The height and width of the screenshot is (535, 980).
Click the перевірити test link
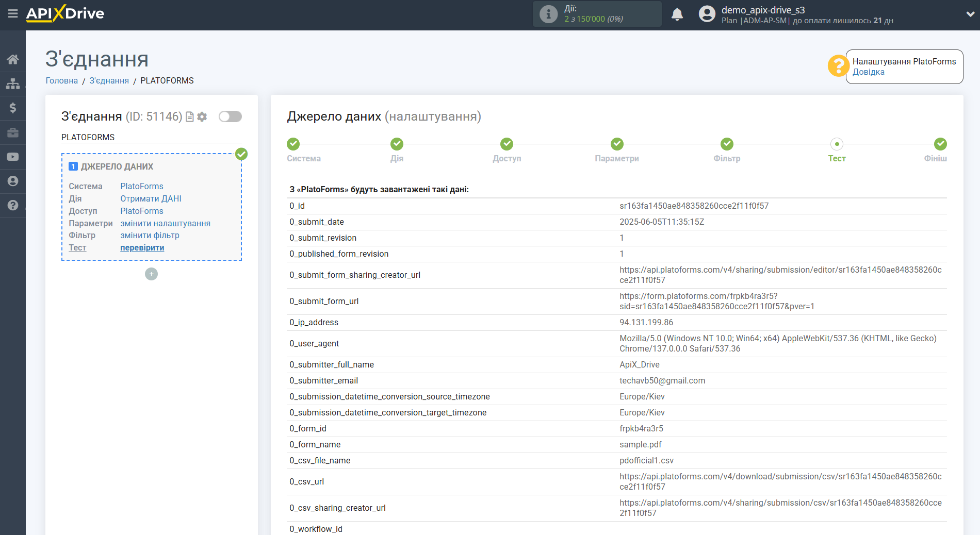142,248
